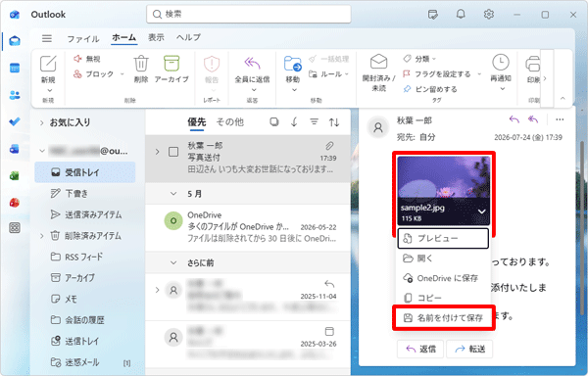The height and width of the screenshot is (376, 588).
Task: Click the 移動 move folder icon
Action: pos(292,64)
